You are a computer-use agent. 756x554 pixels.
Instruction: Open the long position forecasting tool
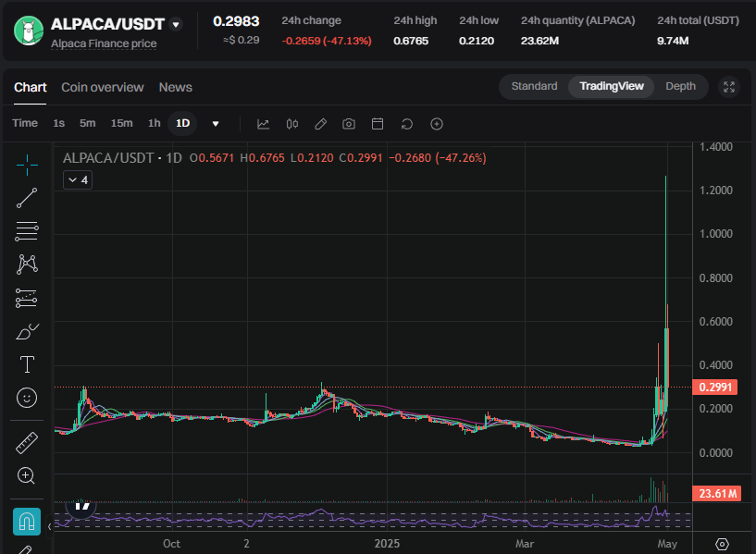(x=27, y=298)
